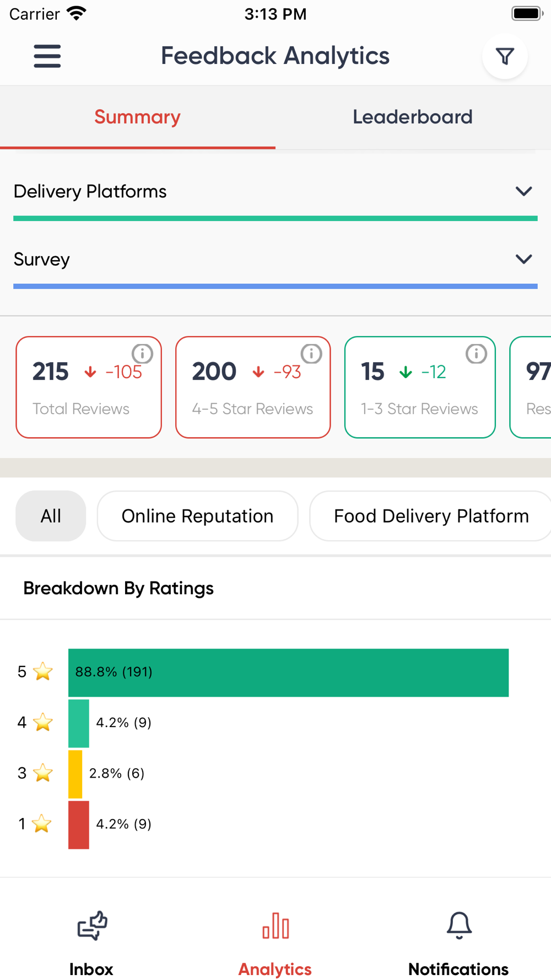Expand the Survey section

(x=523, y=259)
